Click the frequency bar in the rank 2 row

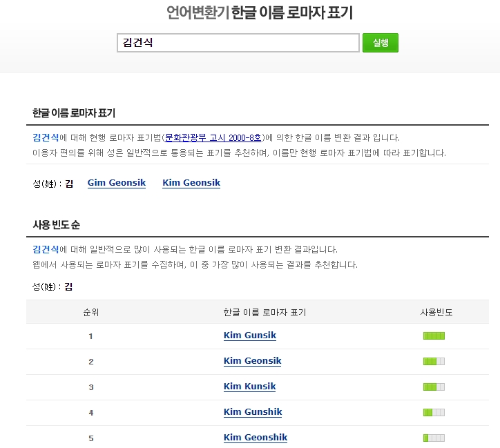click(434, 361)
